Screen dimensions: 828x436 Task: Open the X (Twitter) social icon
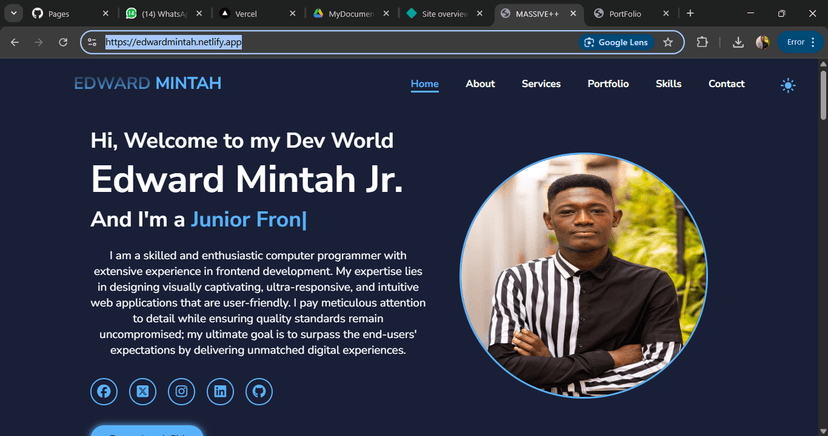143,391
